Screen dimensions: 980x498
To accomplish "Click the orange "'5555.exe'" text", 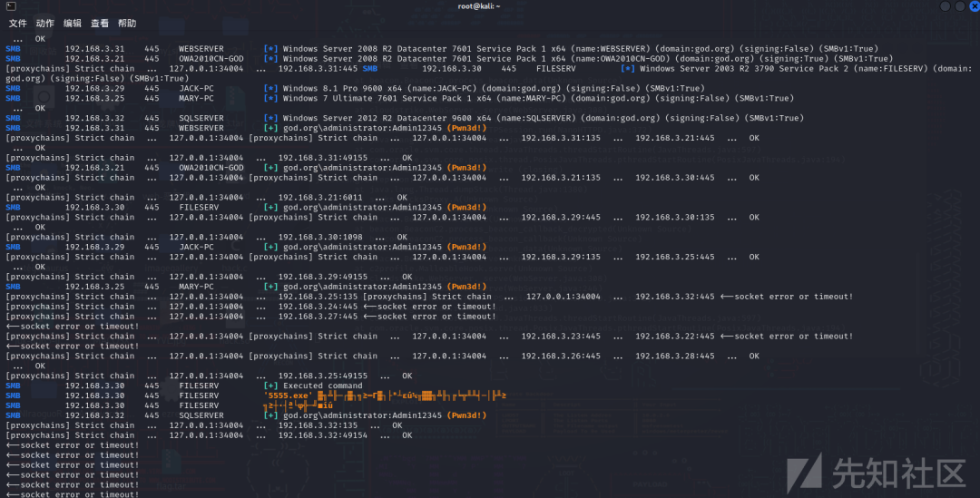I will pos(289,396).
